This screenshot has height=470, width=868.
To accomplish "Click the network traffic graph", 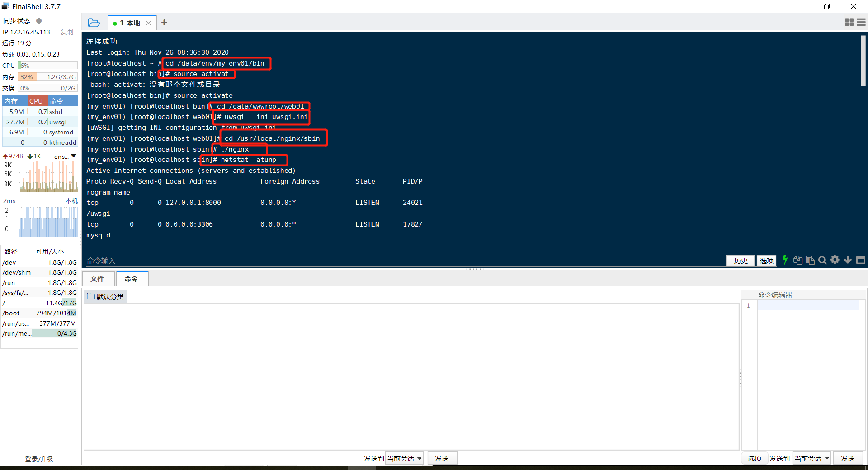I will [47, 176].
